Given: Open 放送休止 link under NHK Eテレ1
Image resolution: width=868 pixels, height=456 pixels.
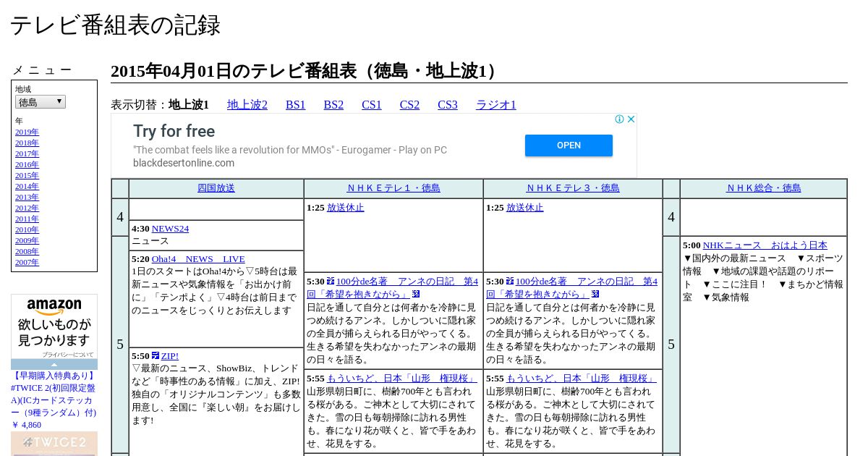Looking at the screenshot, I should tap(346, 208).
